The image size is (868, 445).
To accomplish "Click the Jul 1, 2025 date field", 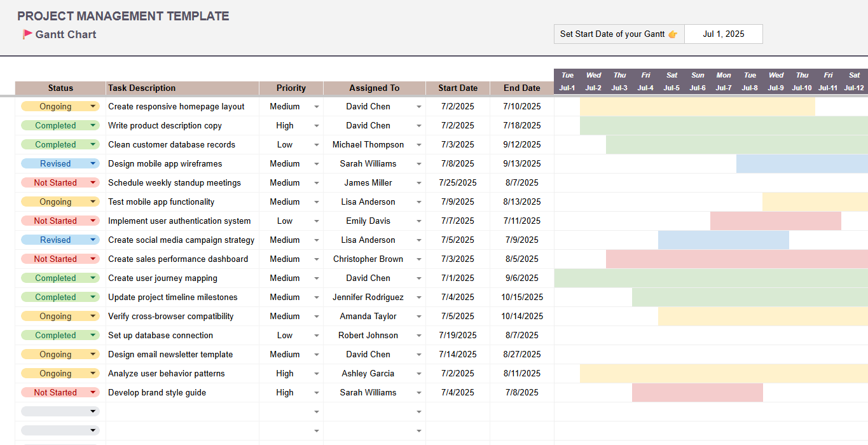I will [724, 34].
